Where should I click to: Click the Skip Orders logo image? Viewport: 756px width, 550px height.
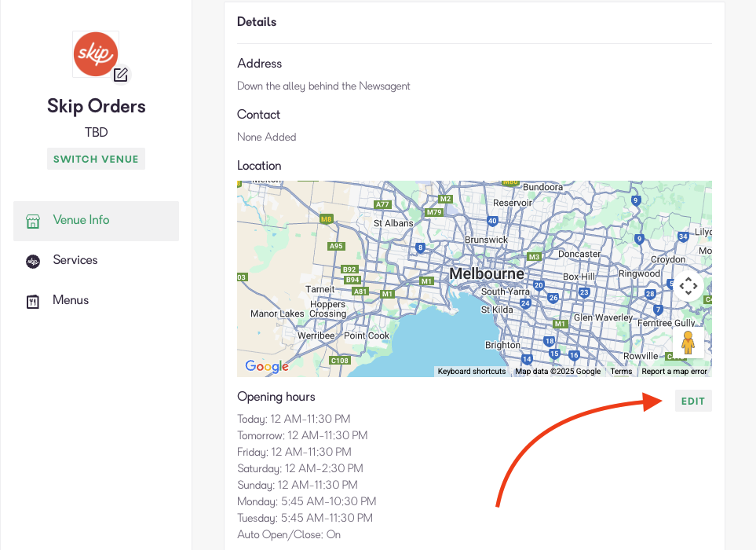[x=95, y=53]
